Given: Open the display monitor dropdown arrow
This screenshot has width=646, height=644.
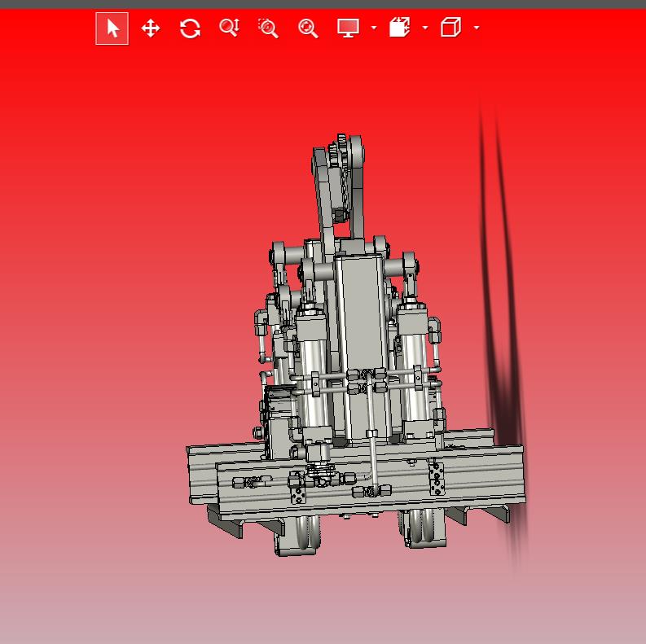Looking at the screenshot, I should (x=374, y=28).
